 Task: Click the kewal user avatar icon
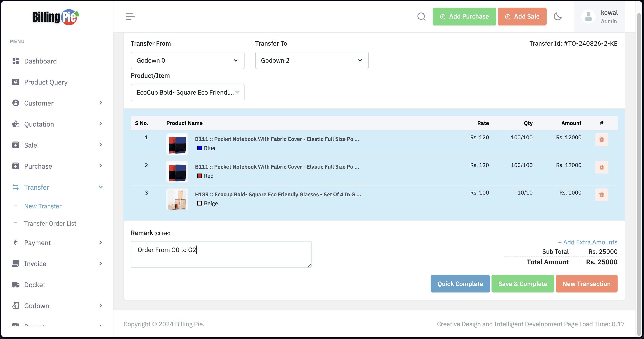click(588, 17)
